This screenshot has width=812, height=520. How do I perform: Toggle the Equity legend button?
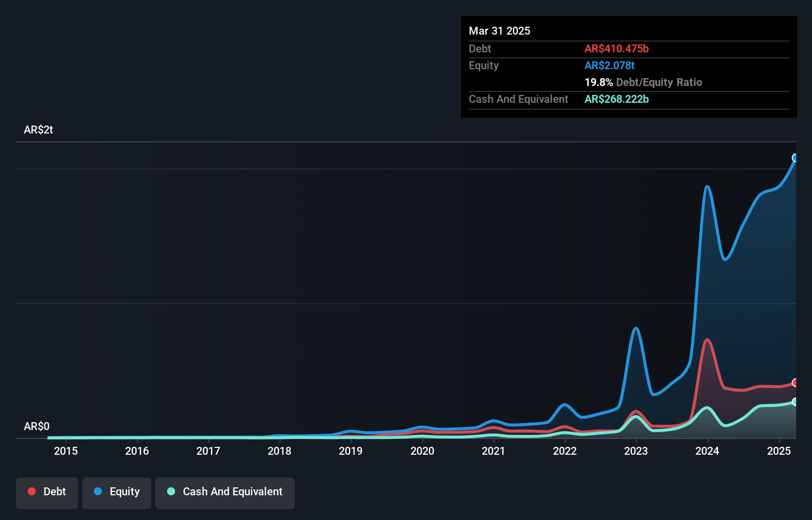click(117, 493)
